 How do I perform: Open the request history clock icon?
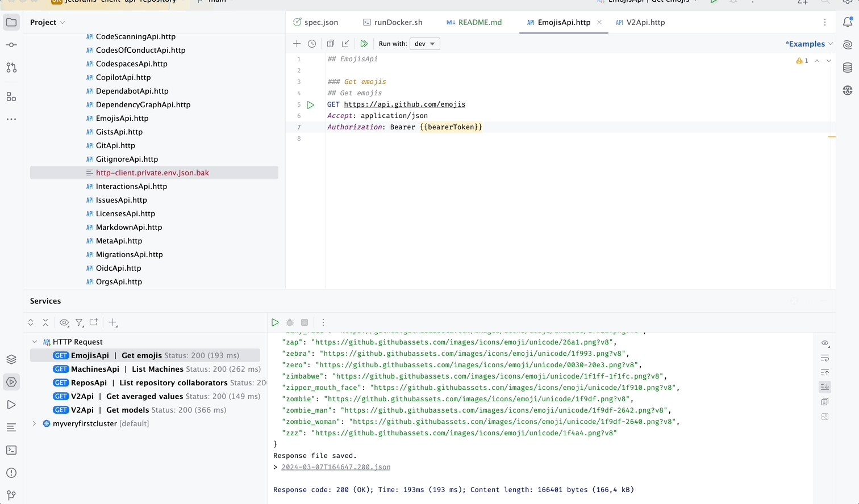[x=312, y=44]
